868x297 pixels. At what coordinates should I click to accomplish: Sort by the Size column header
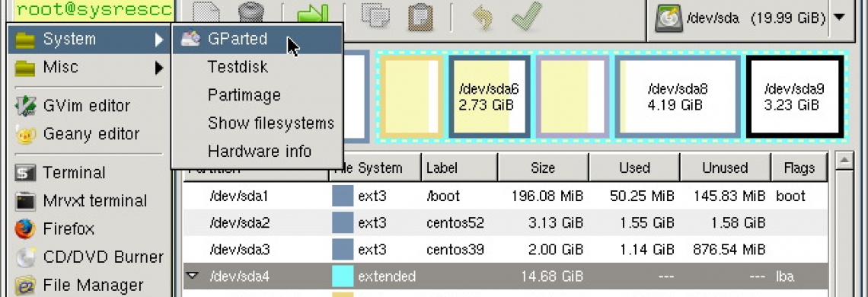click(543, 168)
